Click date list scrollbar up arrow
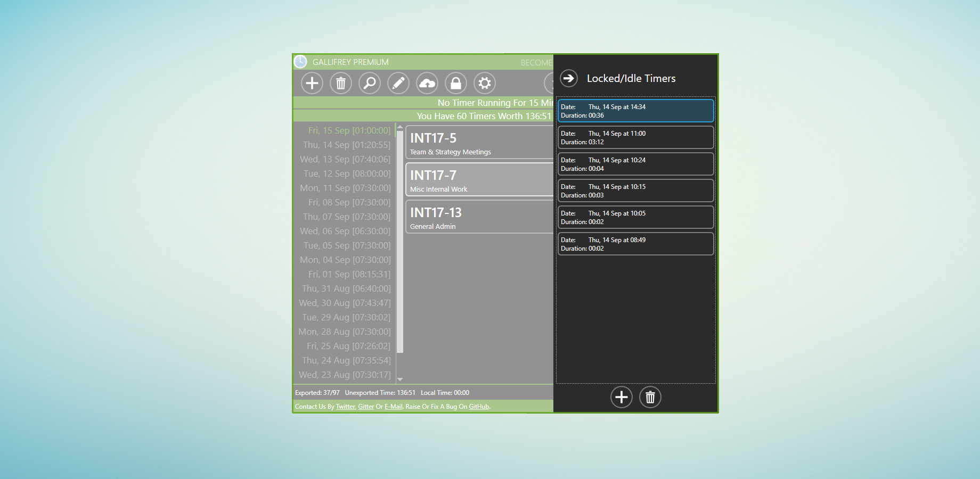The image size is (980, 479). [x=400, y=127]
